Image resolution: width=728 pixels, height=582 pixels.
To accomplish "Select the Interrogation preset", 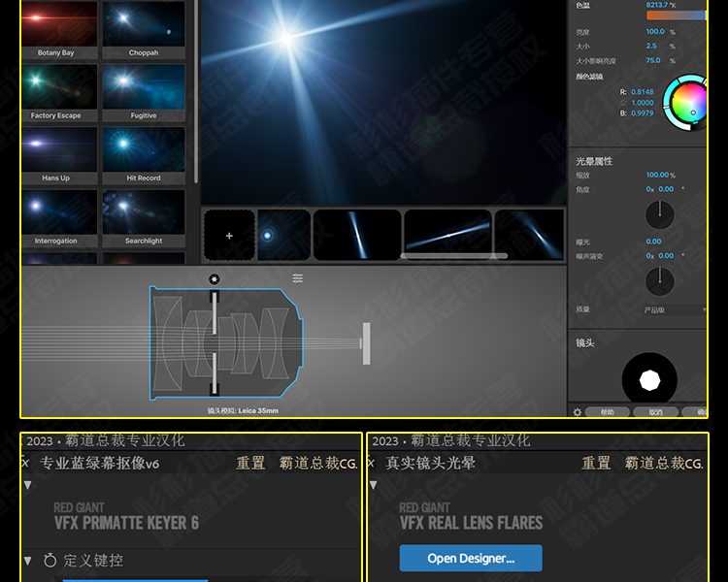I will 59,217.
